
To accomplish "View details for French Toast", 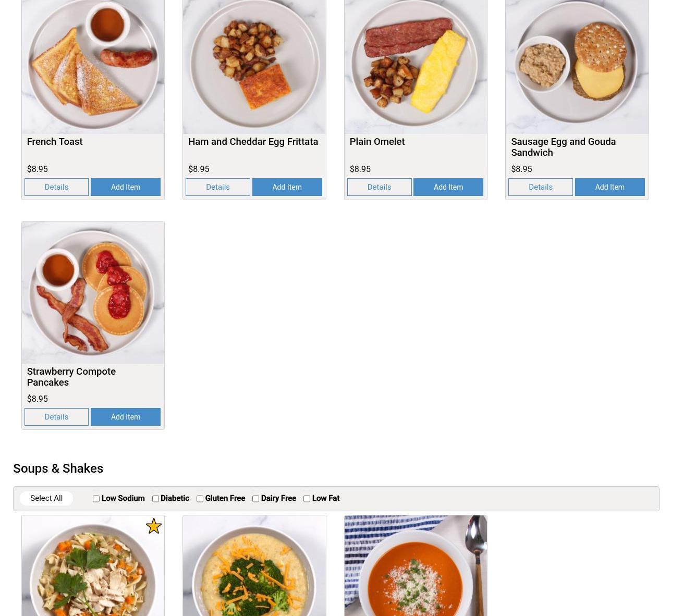I will (x=56, y=187).
